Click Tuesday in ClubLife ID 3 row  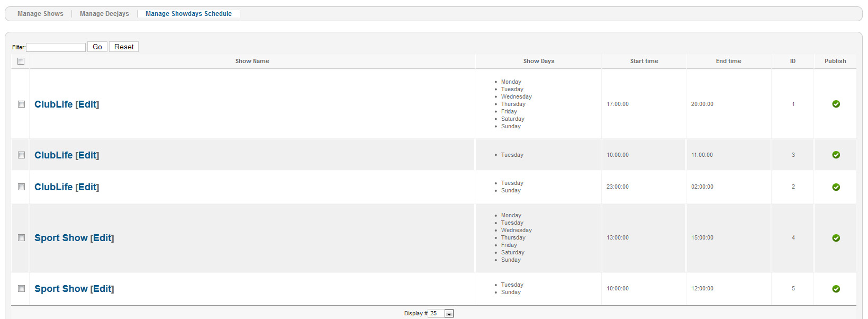[x=512, y=155]
